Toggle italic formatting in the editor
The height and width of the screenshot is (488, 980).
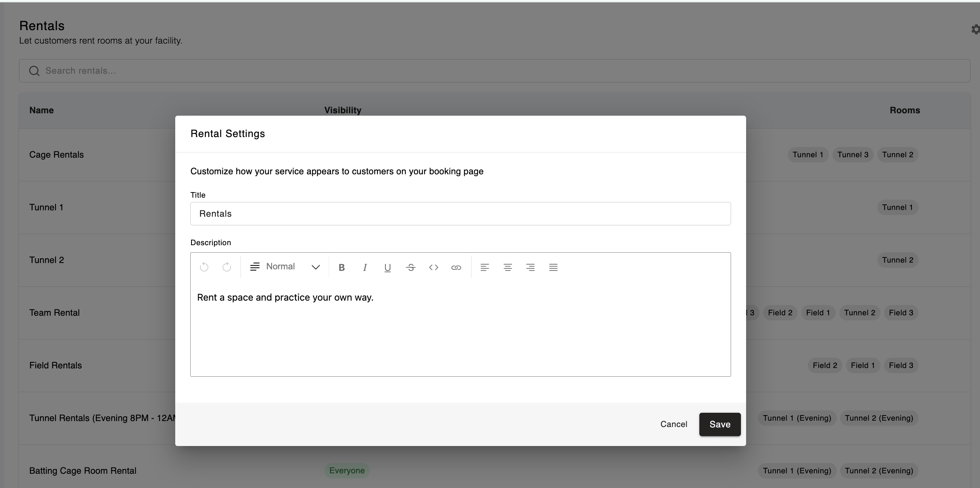(x=365, y=267)
